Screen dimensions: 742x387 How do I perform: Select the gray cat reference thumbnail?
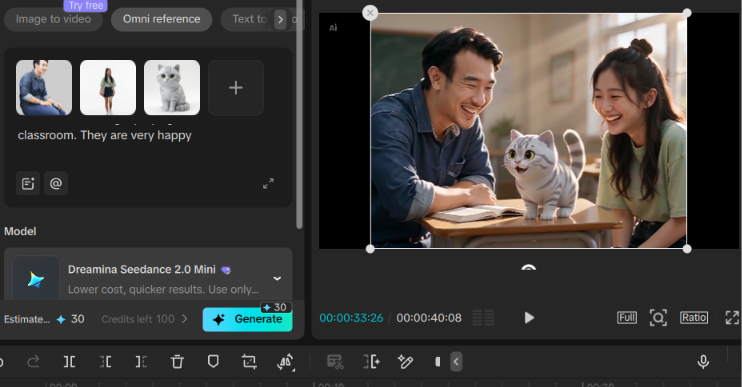[172, 88]
